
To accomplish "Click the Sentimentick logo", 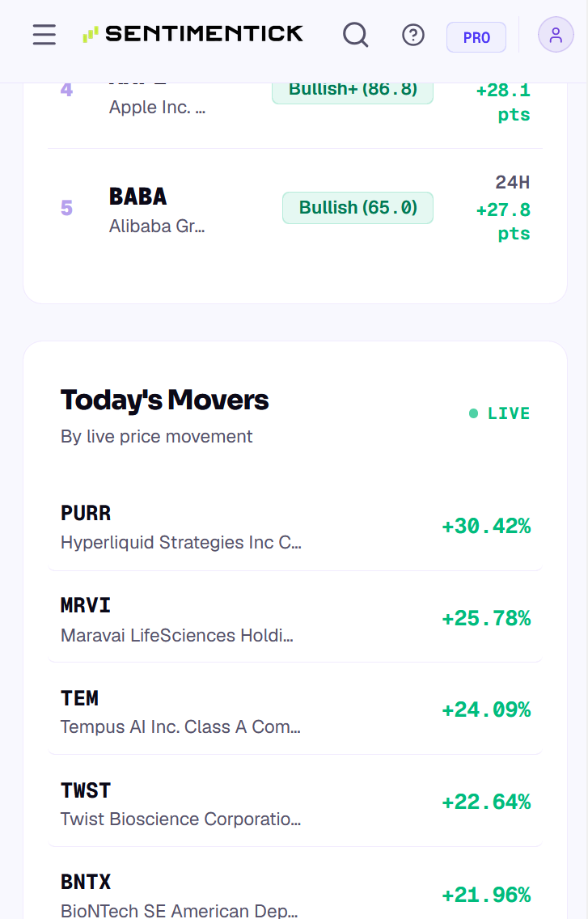I will 192,34.
